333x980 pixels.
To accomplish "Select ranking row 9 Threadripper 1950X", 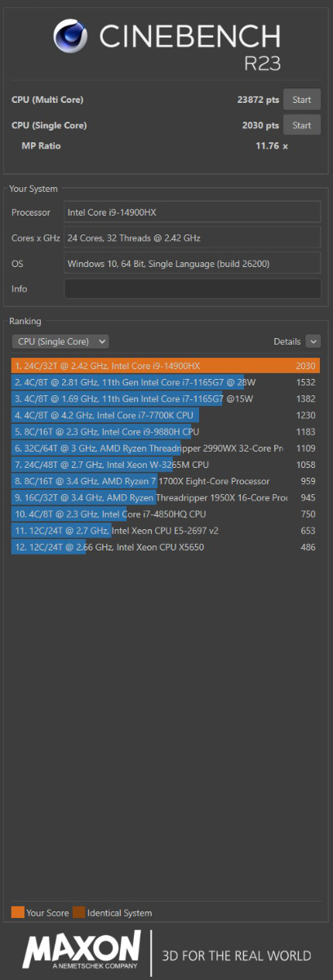I will click(166, 497).
